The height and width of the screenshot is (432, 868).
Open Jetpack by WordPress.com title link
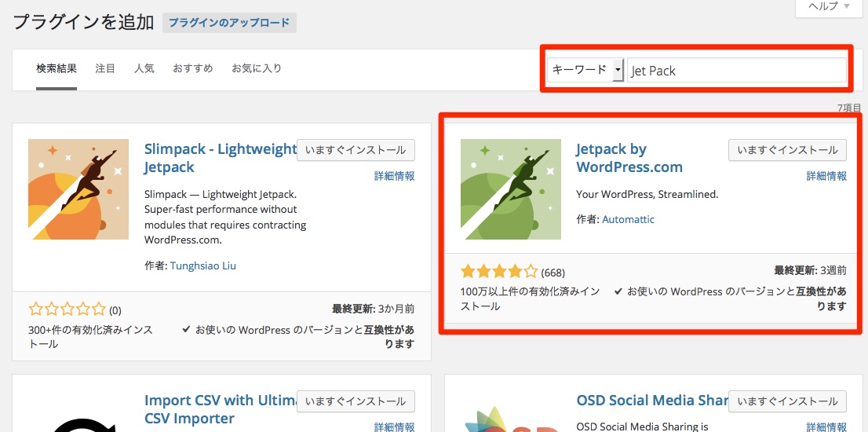click(629, 158)
